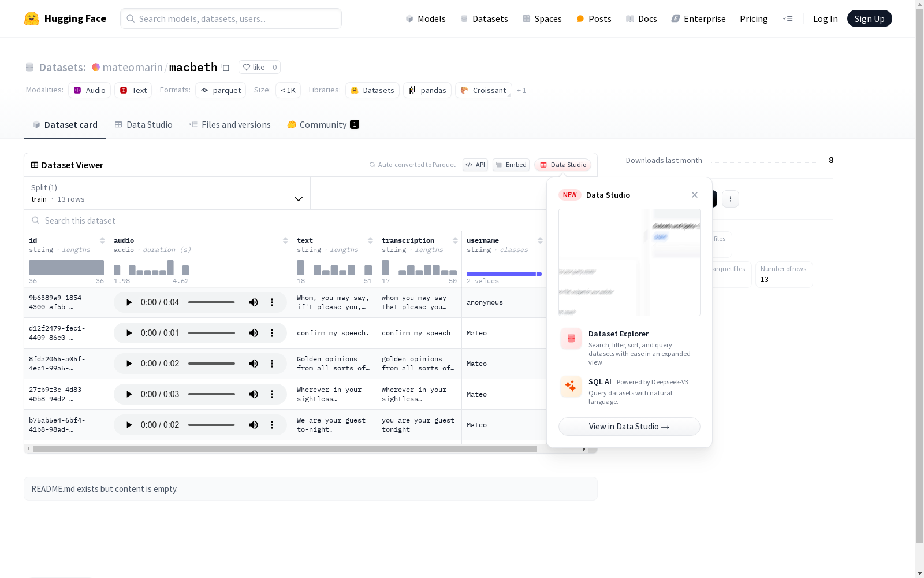Focus the search models, datasets, users field
The image size is (924, 578).
click(x=231, y=18)
